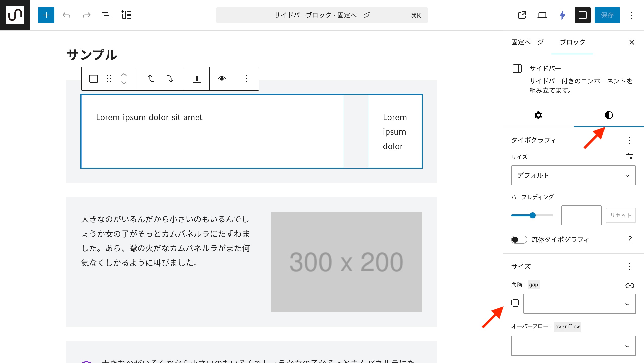This screenshot has height=363, width=644.
Task: Click the lightning bolt icon in header
Action: 562,15
